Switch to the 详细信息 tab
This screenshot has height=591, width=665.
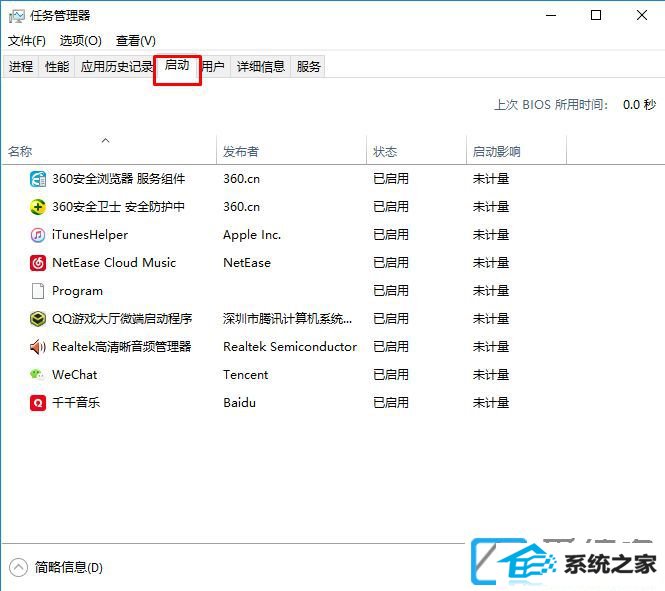[260, 67]
